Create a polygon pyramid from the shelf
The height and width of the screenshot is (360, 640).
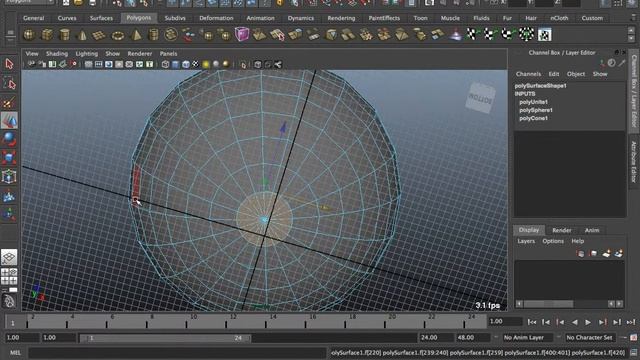(136, 35)
